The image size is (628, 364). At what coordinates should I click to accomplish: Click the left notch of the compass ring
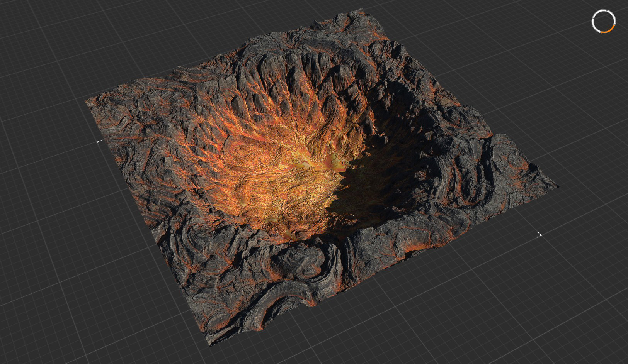pyautogui.click(x=592, y=18)
